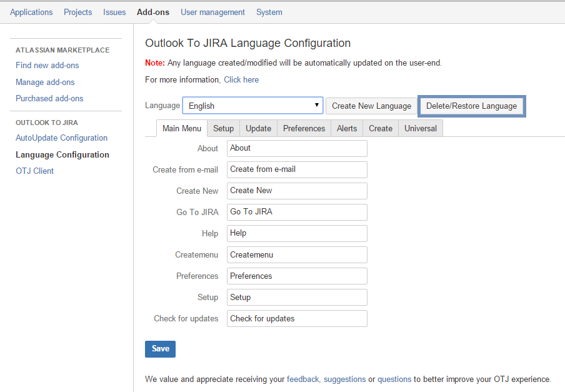
Task: Open the Applications menu
Action: (31, 13)
